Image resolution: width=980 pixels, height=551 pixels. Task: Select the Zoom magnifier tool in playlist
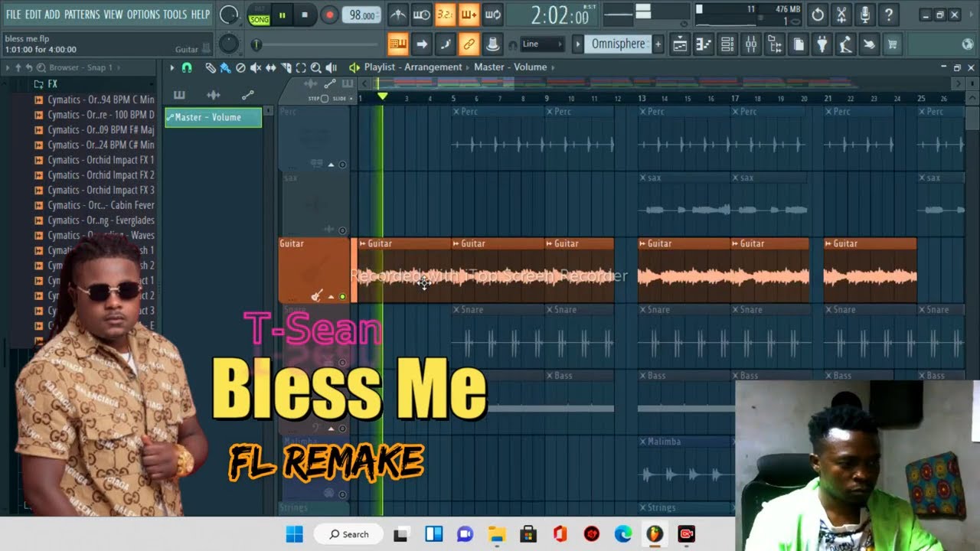[x=315, y=68]
